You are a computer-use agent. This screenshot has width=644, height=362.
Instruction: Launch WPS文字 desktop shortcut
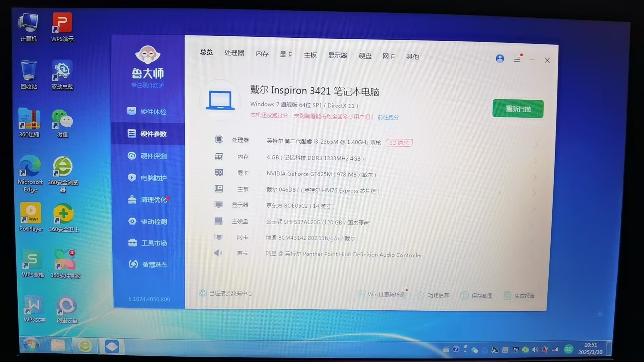34,309
